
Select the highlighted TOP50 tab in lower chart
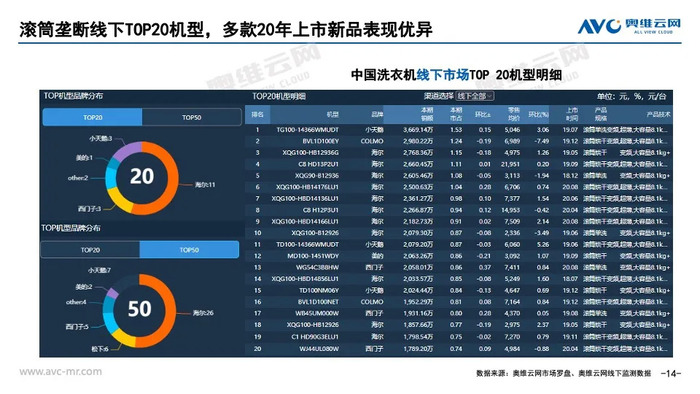point(189,250)
